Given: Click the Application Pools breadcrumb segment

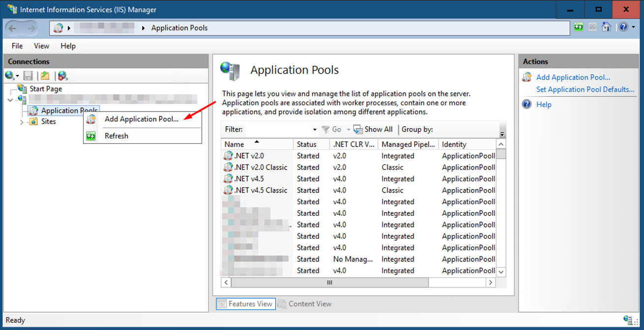Looking at the screenshot, I should (x=179, y=28).
